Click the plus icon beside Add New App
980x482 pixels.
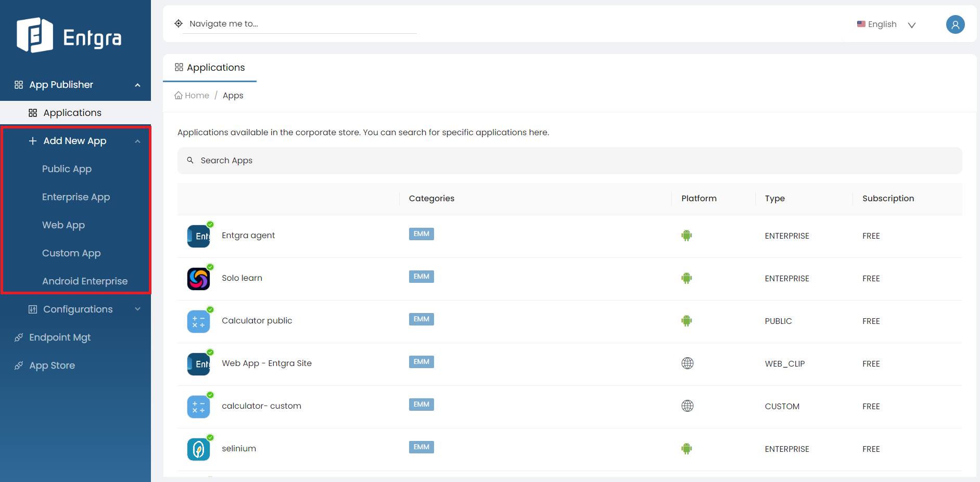pos(33,141)
